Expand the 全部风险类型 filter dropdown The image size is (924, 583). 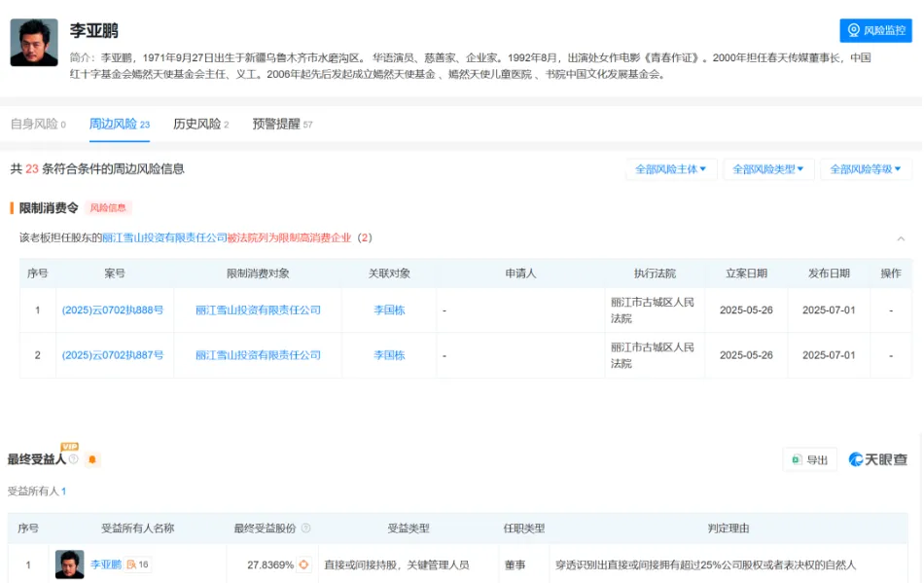(x=767, y=169)
